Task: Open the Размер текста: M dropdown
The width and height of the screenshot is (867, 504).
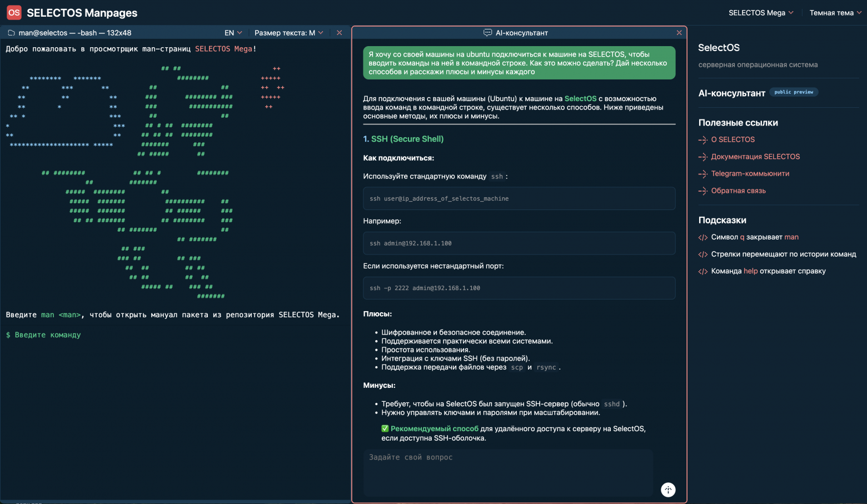Action: click(x=288, y=33)
